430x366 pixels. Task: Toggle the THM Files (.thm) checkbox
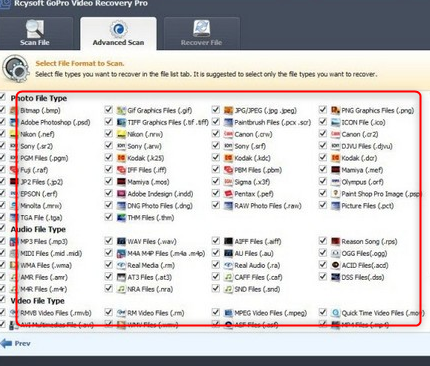click(x=109, y=217)
